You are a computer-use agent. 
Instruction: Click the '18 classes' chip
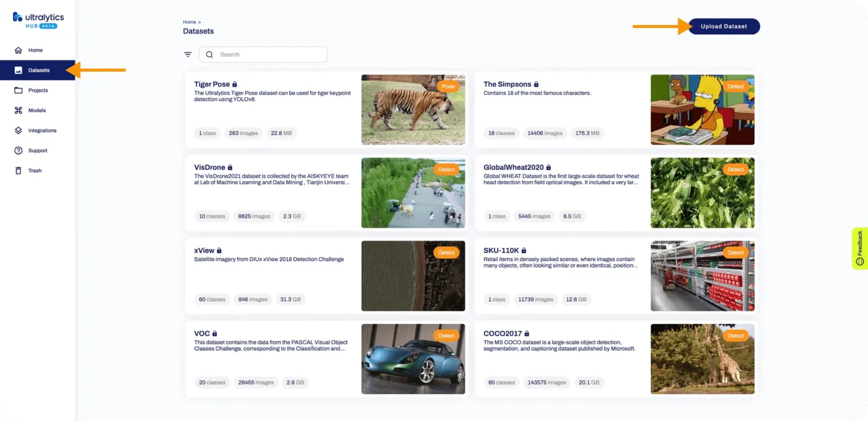point(502,133)
